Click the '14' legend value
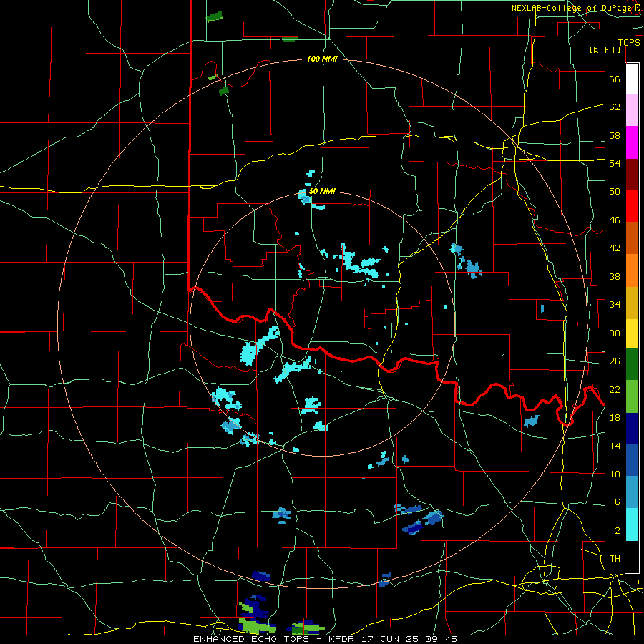Viewport: 644px width, 644px height. [615, 446]
